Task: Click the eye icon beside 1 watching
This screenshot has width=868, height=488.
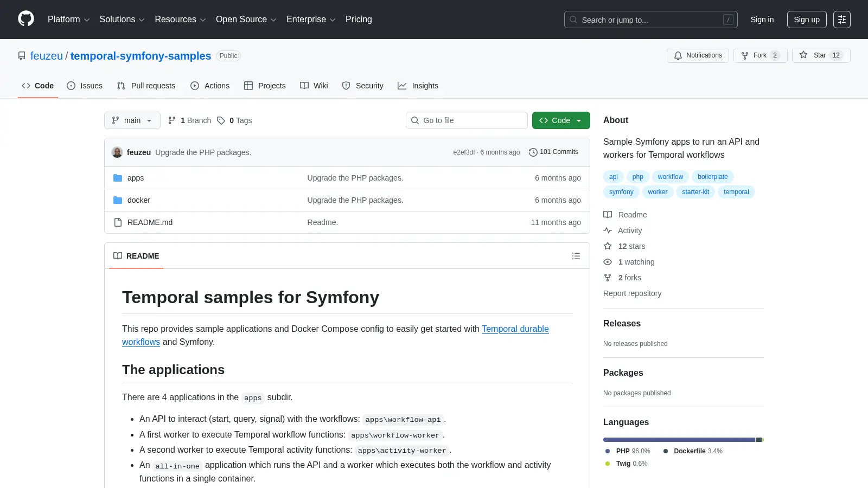Action: [608, 262]
